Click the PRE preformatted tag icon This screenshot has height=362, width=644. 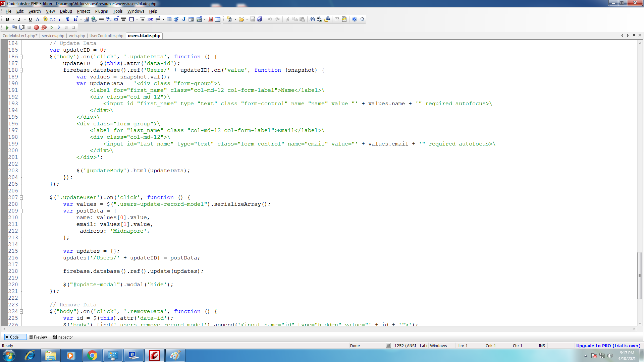click(x=150, y=19)
